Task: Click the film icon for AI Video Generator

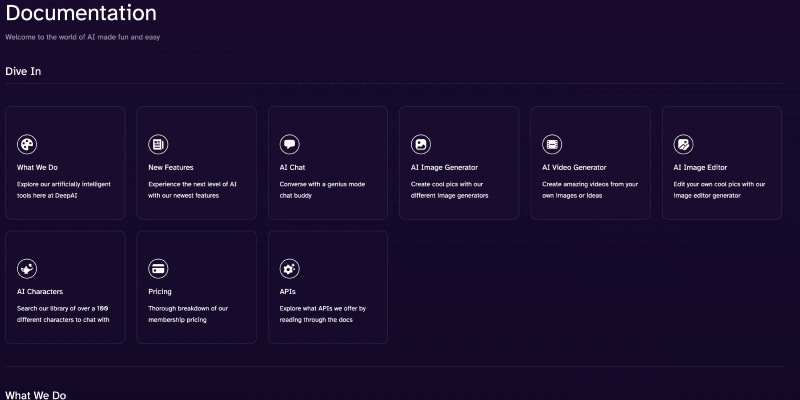Action: click(552, 144)
